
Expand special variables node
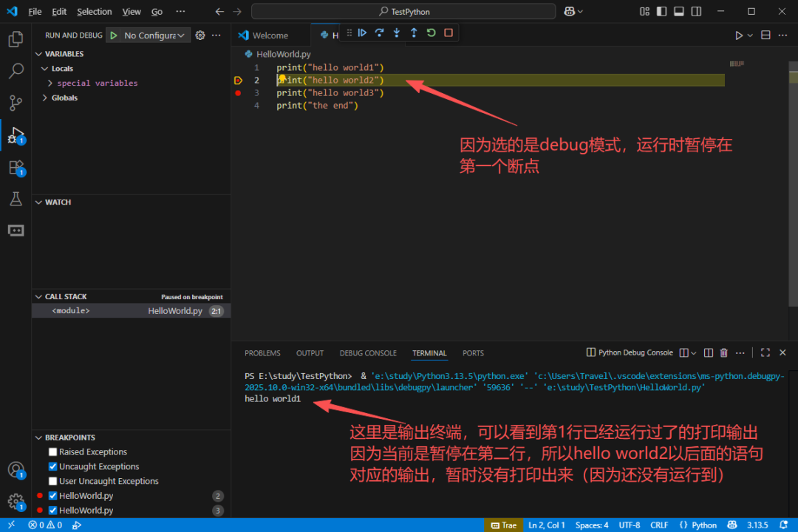click(50, 83)
